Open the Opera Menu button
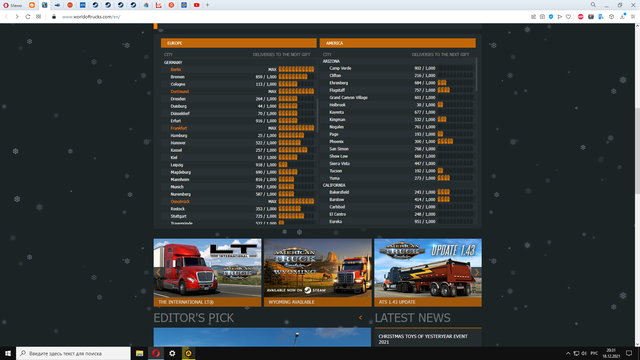This screenshot has height=360, width=640. (x=13, y=5)
